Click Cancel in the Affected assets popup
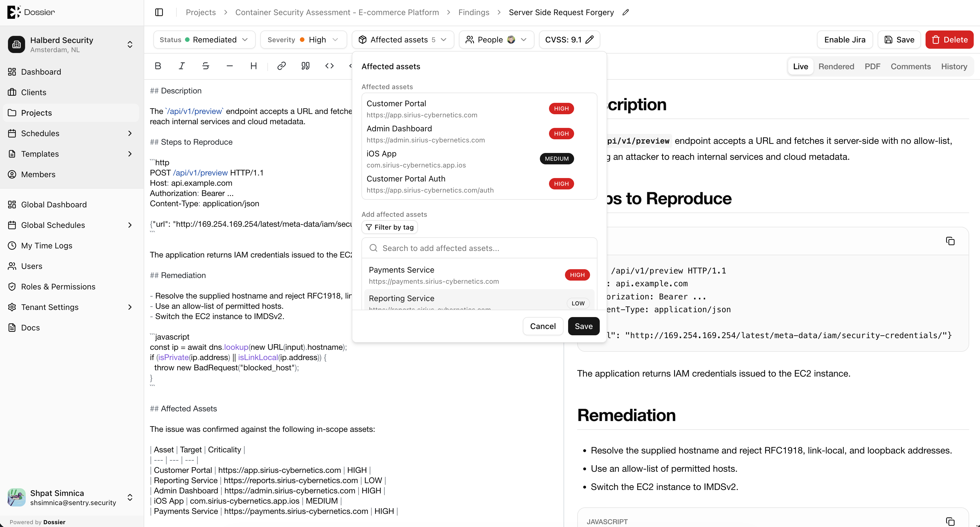Viewport: 980px width, 527px height. (x=542, y=326)
